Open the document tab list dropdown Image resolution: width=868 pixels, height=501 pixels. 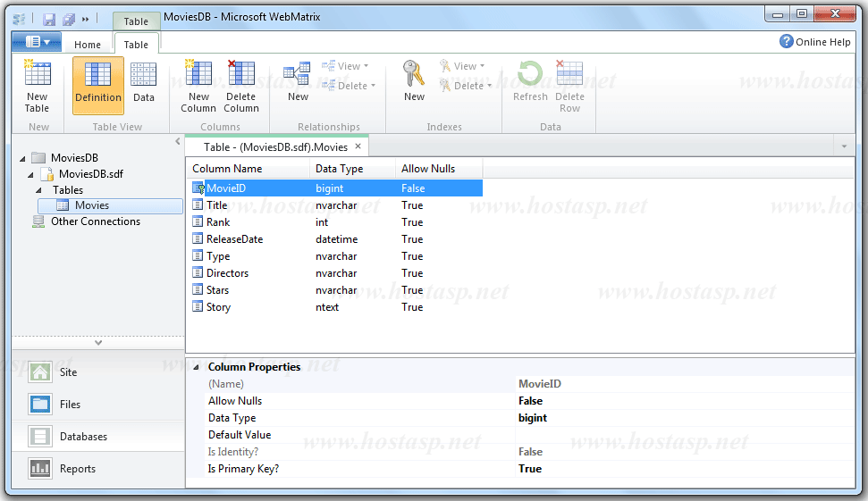click(x=844, y=146)
